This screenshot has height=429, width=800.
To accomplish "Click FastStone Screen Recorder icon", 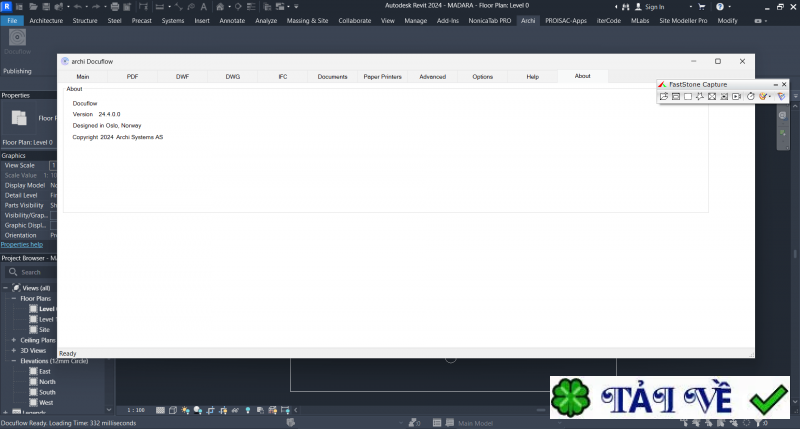I will 736,96.
